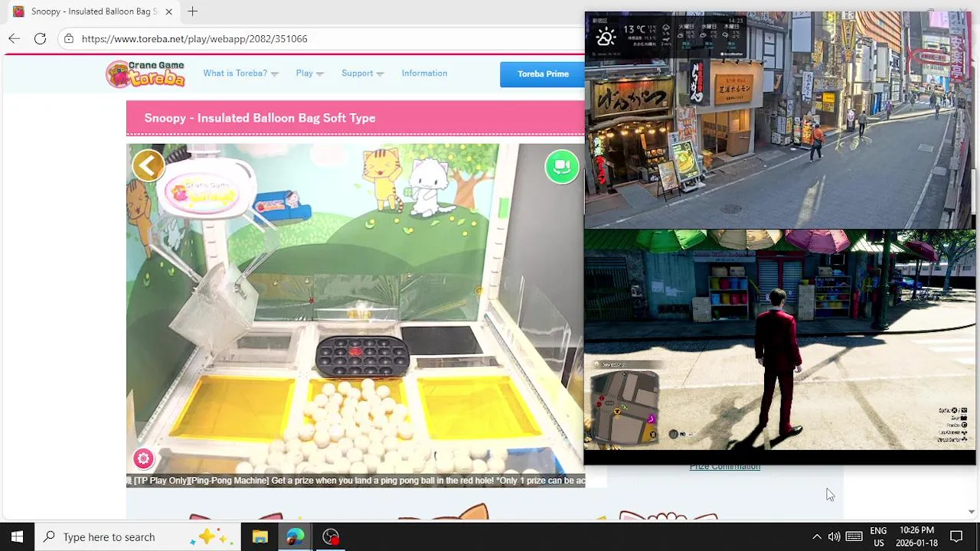Click the Type here to search box
Viewport: 980px width, 551px height.
point(138,537)
